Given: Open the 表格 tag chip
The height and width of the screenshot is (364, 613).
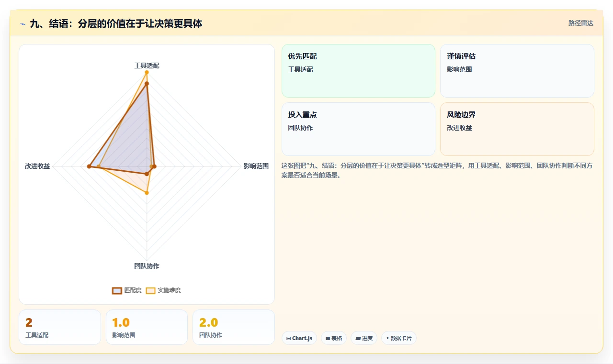Looking at the screenshot, I should tap(334, 338).
